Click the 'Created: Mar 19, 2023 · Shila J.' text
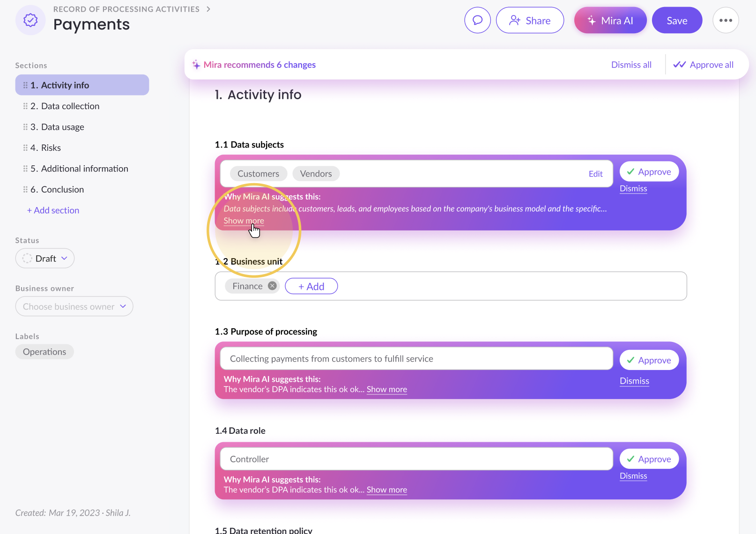Viewport: 756px width, 534px height. pyautogui.click(x=73, y=513)
